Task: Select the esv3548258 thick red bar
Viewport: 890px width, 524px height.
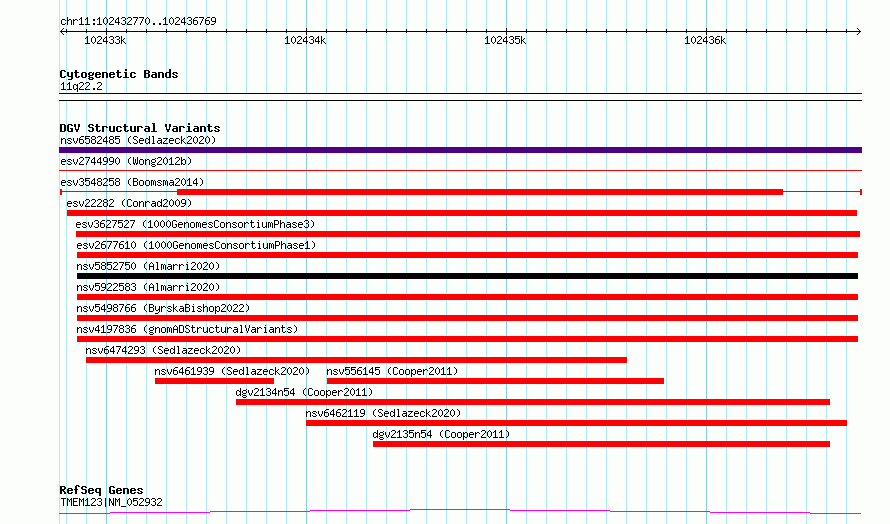Action: pyautogui.click(x=480, y=192)
